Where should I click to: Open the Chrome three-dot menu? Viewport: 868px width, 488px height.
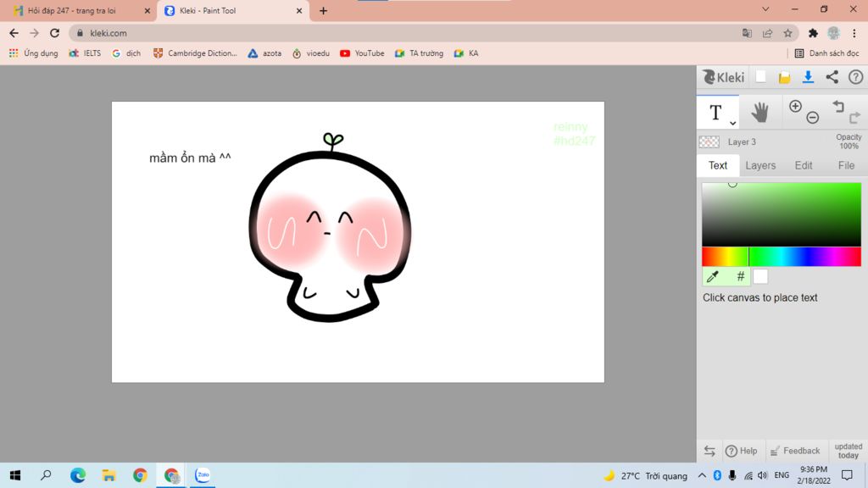pyautogui.click(x=854, y=33)
